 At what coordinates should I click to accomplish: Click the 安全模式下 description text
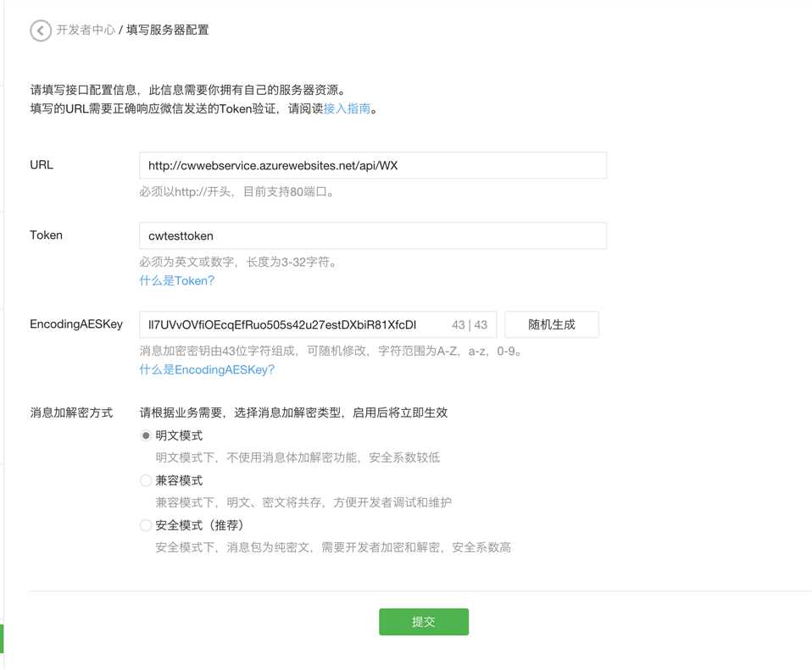tap(333, 547)
